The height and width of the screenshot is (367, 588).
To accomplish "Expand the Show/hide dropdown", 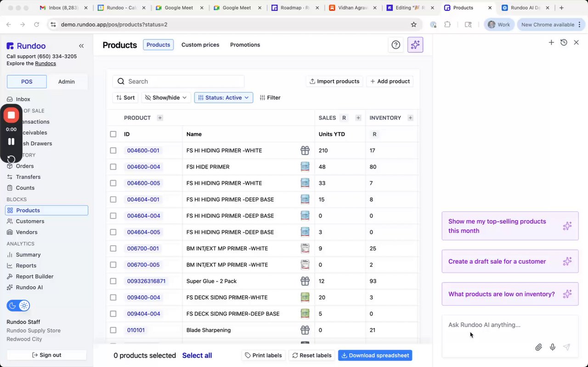I will (x=166, y=97).
